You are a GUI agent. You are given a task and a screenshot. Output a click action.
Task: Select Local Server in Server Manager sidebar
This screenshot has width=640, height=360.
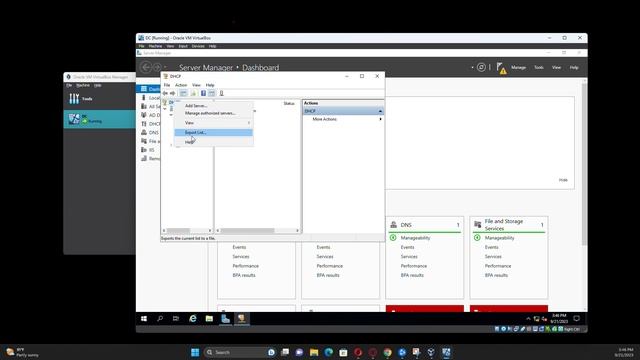point(149,98)
